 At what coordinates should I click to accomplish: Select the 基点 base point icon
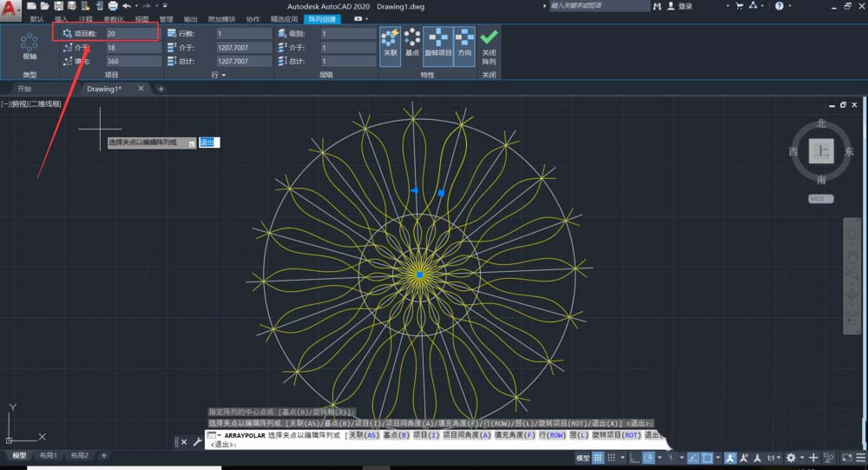tap(412, 40)
